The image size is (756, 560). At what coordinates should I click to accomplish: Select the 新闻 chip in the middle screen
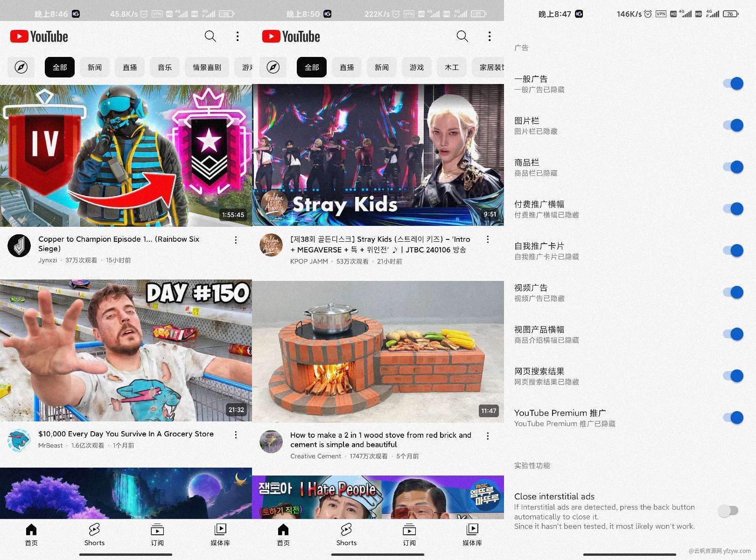[382, 67]
